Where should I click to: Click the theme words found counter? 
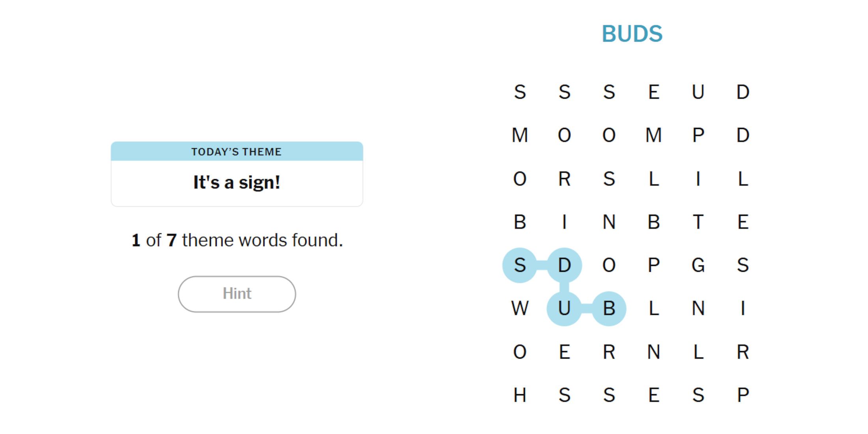pos(237,240)
